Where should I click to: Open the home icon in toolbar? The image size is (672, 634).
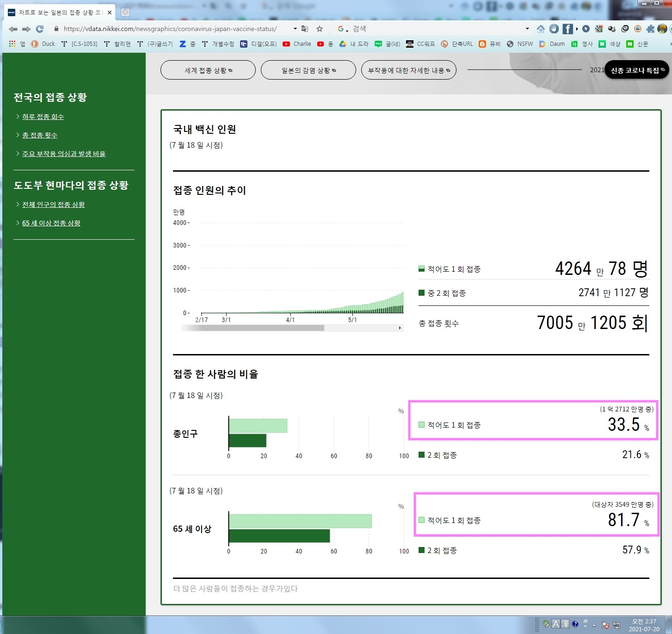(541, 29)
